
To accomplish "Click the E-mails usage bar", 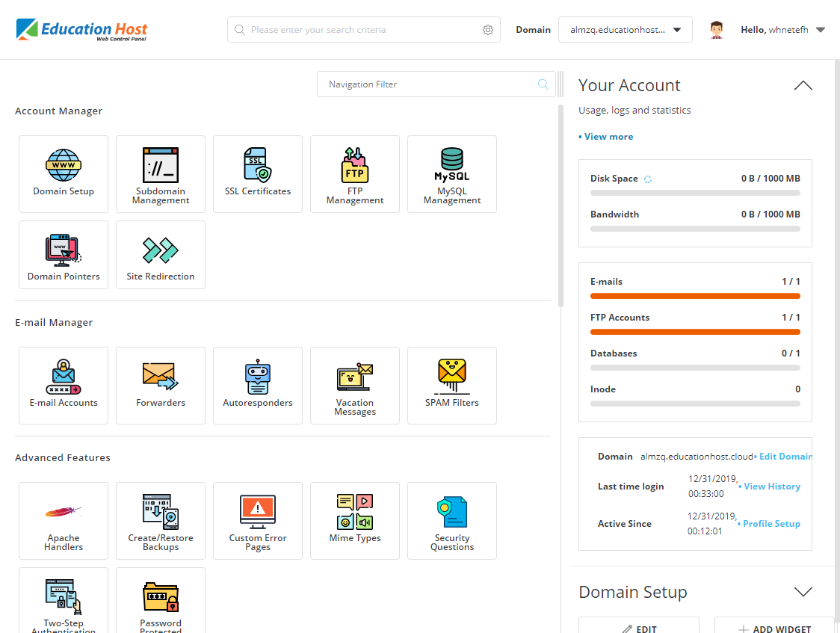I will 695,296.
